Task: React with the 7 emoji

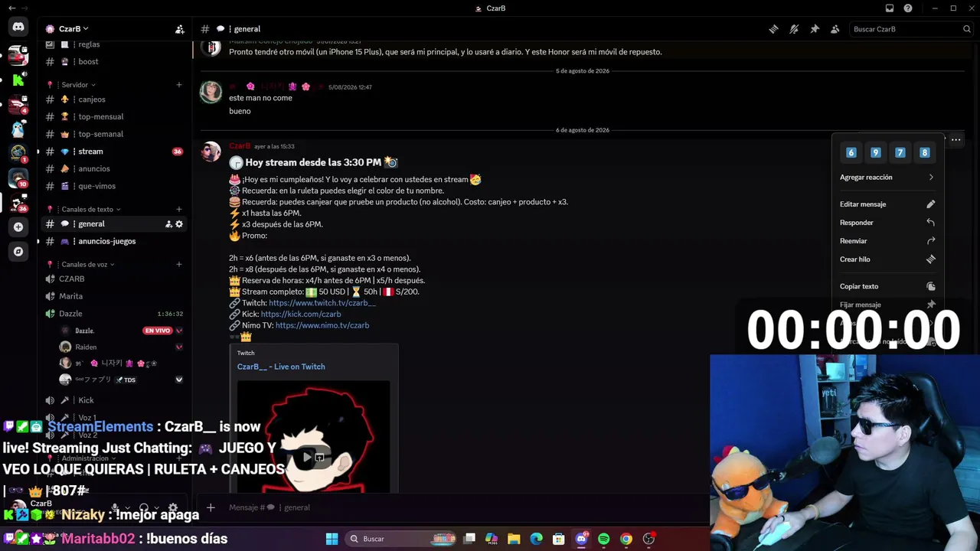Action: point(900,152)
